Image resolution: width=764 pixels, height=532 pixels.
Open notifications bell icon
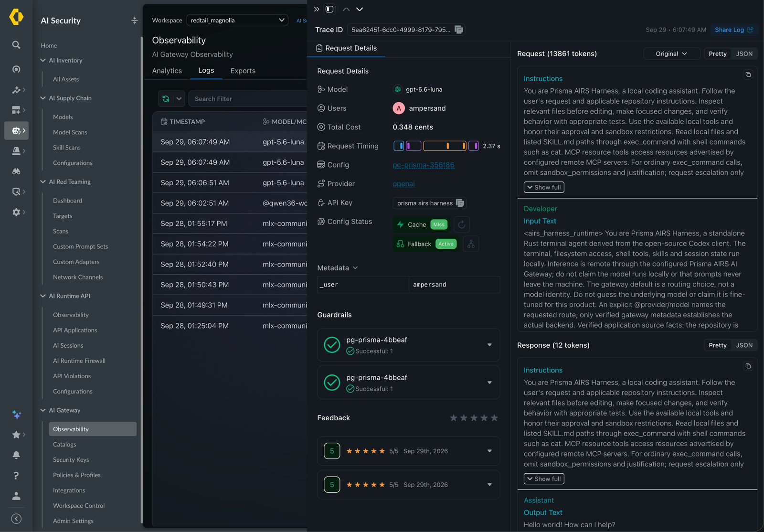tap(16, 455)
